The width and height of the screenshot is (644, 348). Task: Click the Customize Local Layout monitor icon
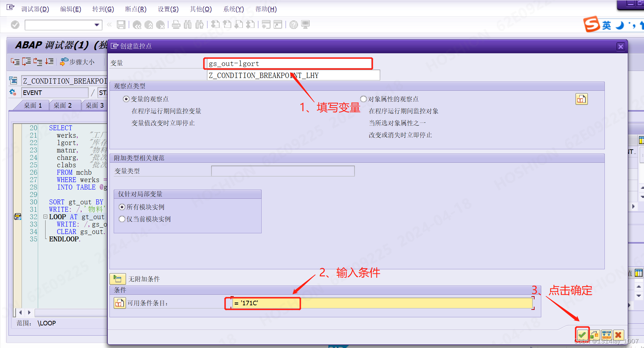click(305, 24)
